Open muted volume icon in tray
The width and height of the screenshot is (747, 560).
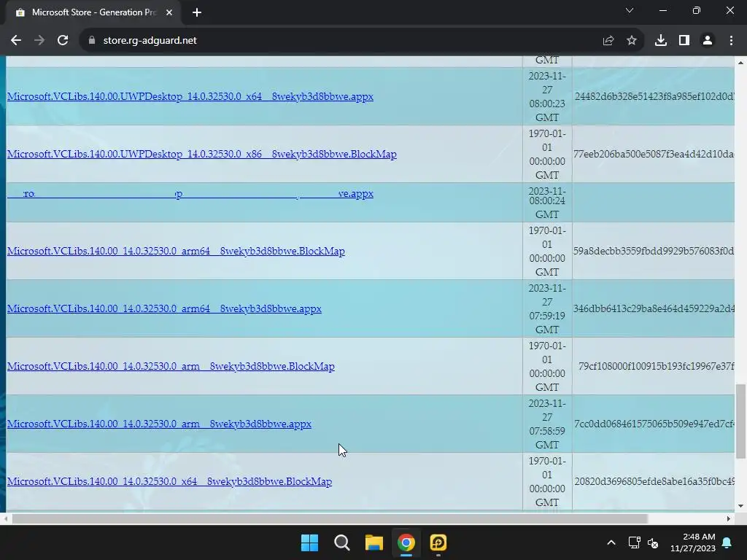653,542
